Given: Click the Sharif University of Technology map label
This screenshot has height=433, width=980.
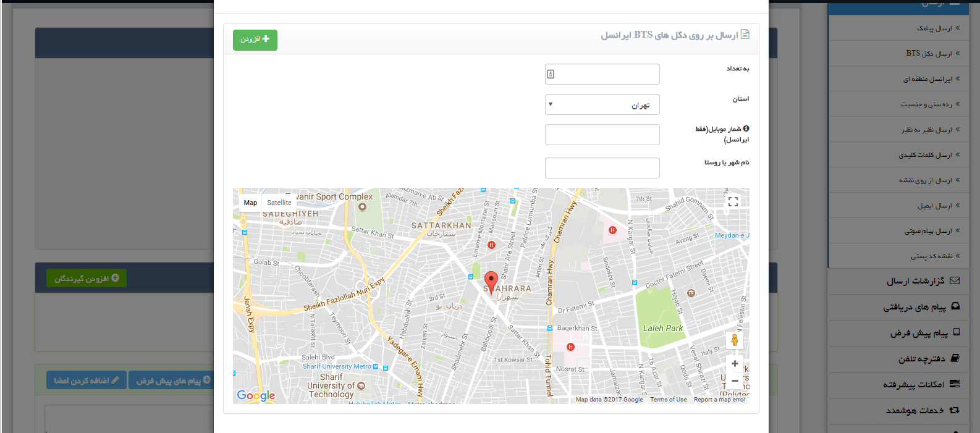Looking at the screenshot, I should [331, 385].
